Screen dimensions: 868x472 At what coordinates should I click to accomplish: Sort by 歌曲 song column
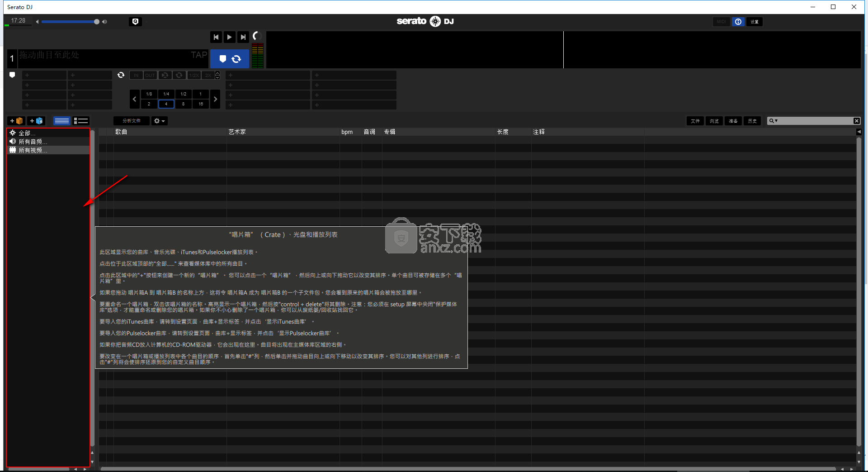click(170, 132)
